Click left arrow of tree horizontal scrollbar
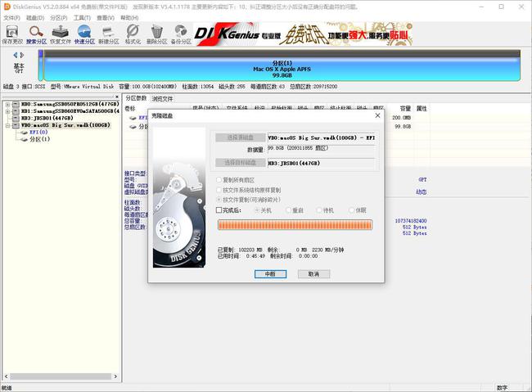Screen dimensions: 532x392 click(6, 376)
